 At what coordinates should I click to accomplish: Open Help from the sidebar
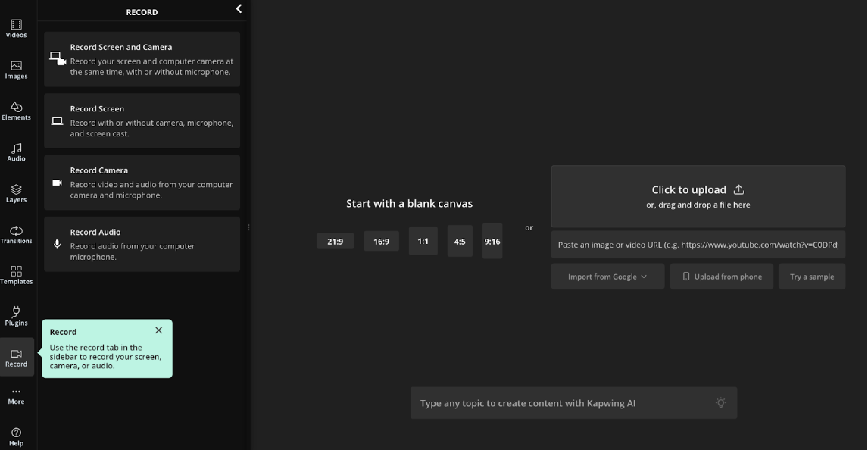(x=16, y=435)
